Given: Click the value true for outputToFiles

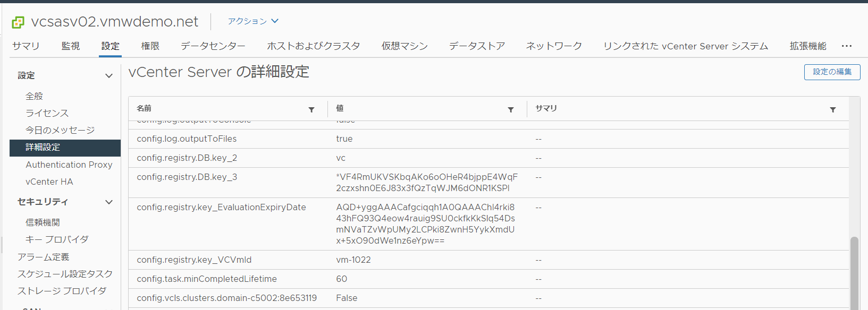Looking at the screenshot, I should click(344, 139).
